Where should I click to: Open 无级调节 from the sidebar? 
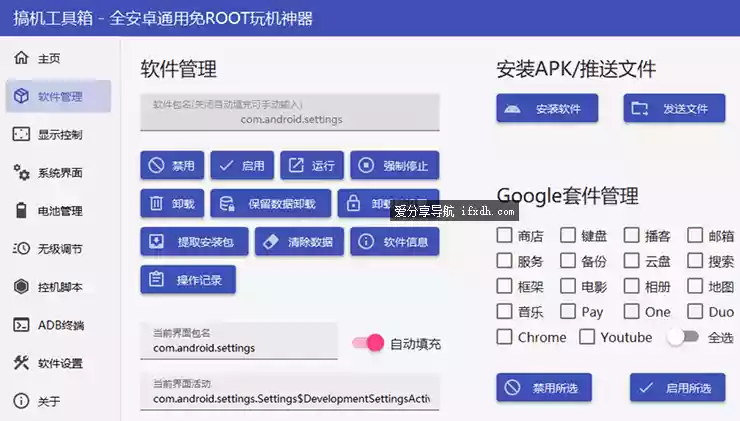[x=59, y=248]
